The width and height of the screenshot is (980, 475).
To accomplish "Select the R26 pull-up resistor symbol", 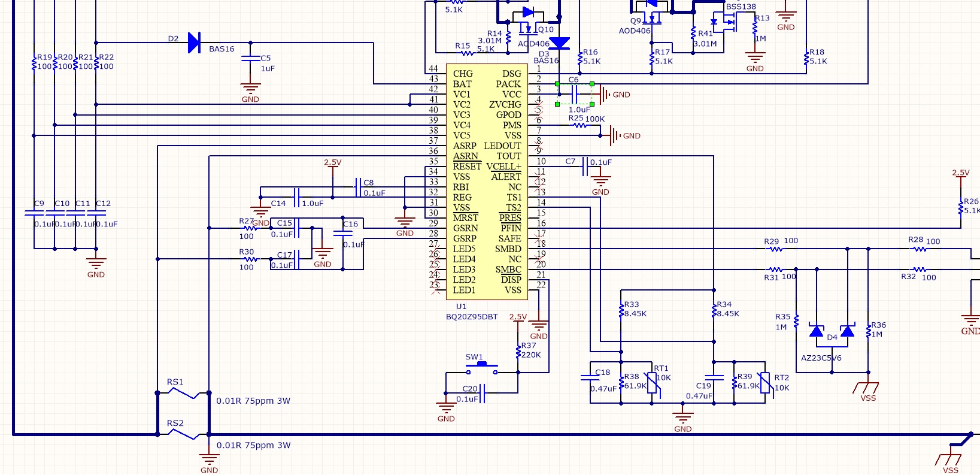I will [960, 207].
